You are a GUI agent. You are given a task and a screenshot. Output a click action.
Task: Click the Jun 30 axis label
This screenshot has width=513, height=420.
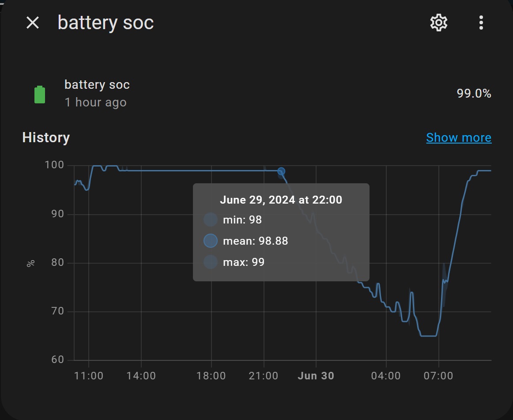(316, 376)
